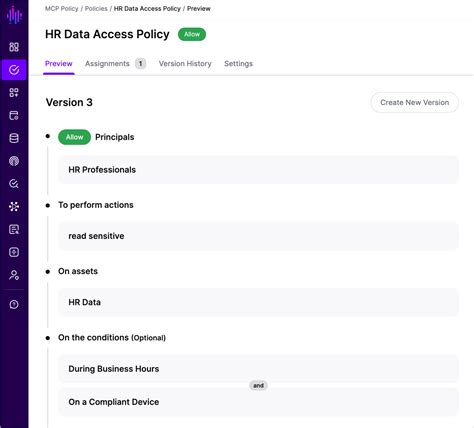Image resolution: width=474 pixels, height=428 pixels.
Task: Select the During Business Hours condition
Action: (x=258, y=369)
